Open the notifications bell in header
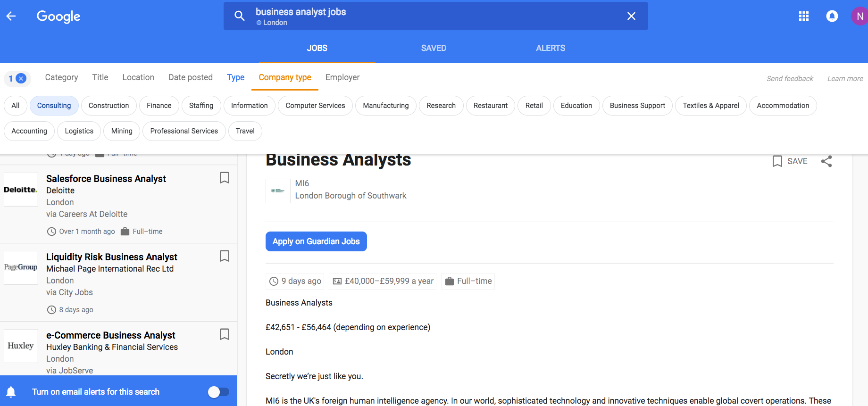 coord(832,16)
